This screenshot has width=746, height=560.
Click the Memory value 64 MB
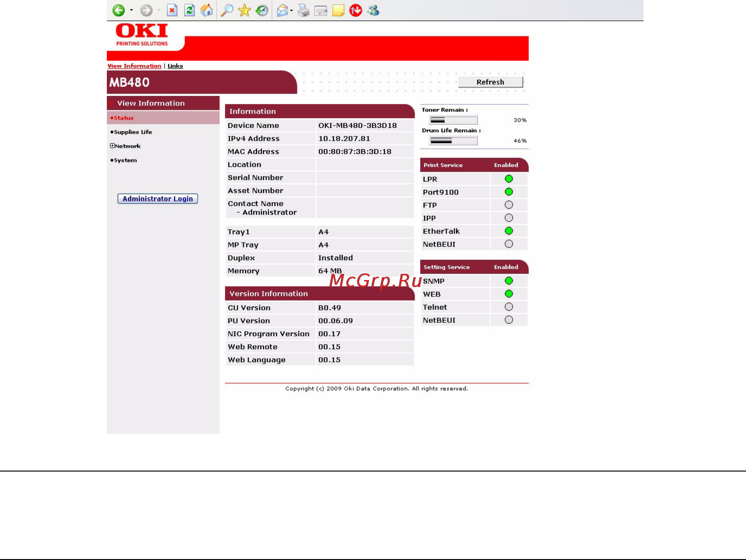point(330,271)
